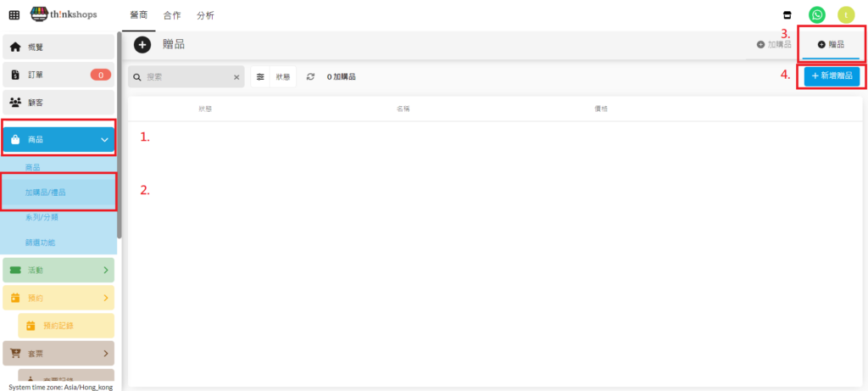Open 系列/分類 in the sidebar

(42, 217)
